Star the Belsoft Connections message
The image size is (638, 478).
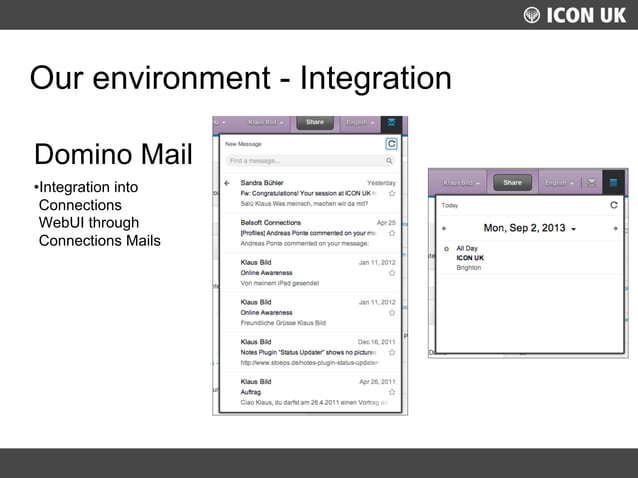pyautogui.click(x=392, y=233)
